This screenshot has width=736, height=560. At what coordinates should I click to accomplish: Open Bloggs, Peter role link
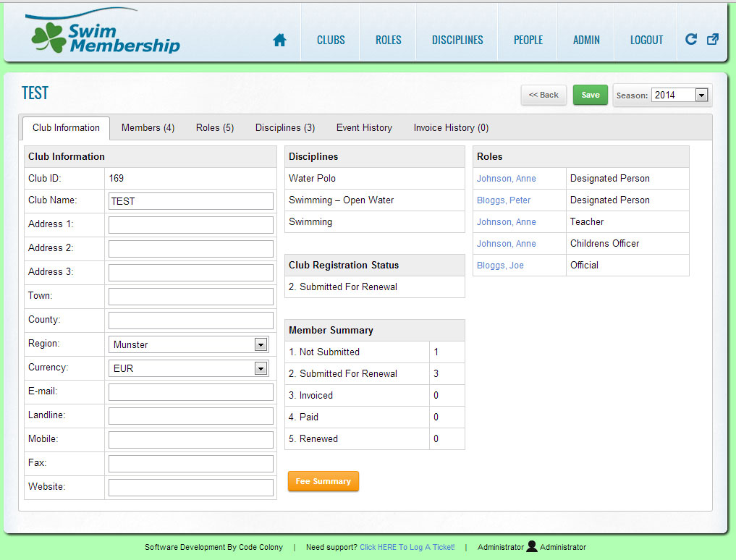point(504,200)
